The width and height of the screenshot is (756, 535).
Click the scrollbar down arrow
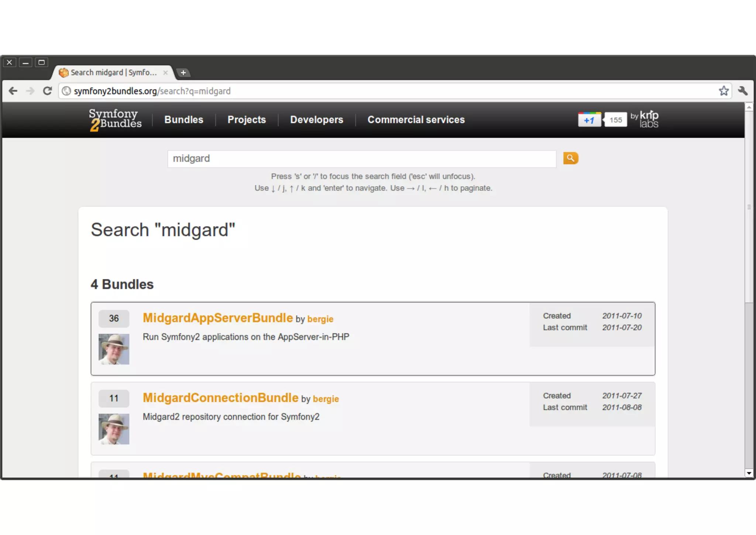click(749, 473)
